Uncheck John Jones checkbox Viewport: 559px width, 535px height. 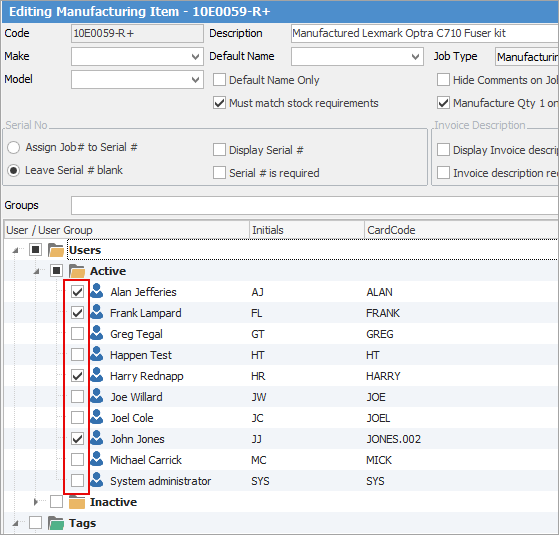[77, 439]
